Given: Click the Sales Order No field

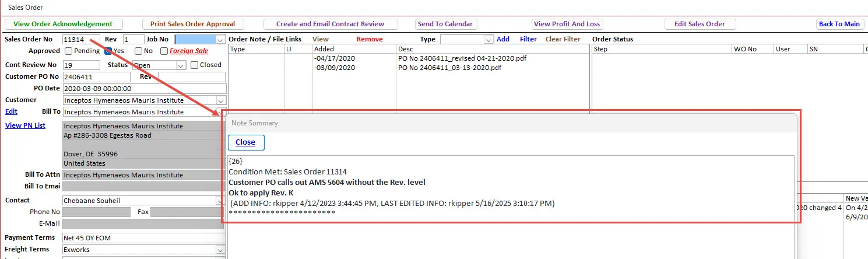Looking at the screenshot, I should (80, 40).
